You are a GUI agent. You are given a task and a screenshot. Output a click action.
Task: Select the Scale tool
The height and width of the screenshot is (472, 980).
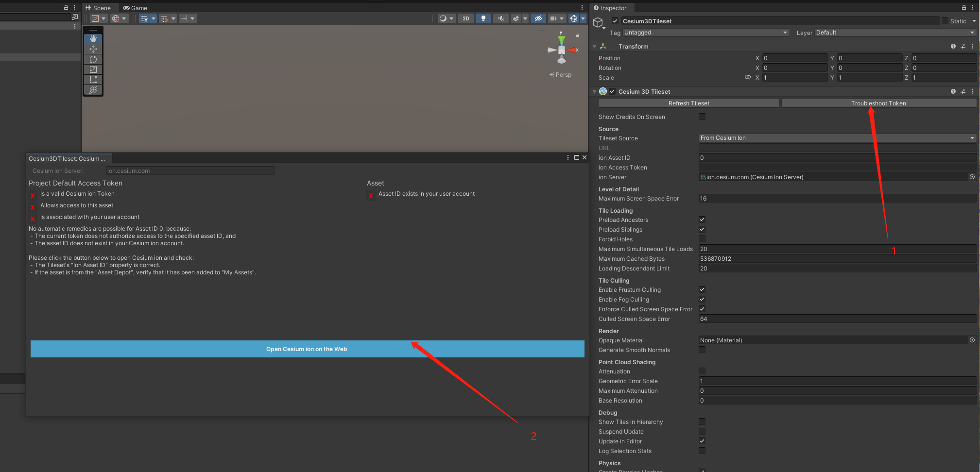click(93, 69)
